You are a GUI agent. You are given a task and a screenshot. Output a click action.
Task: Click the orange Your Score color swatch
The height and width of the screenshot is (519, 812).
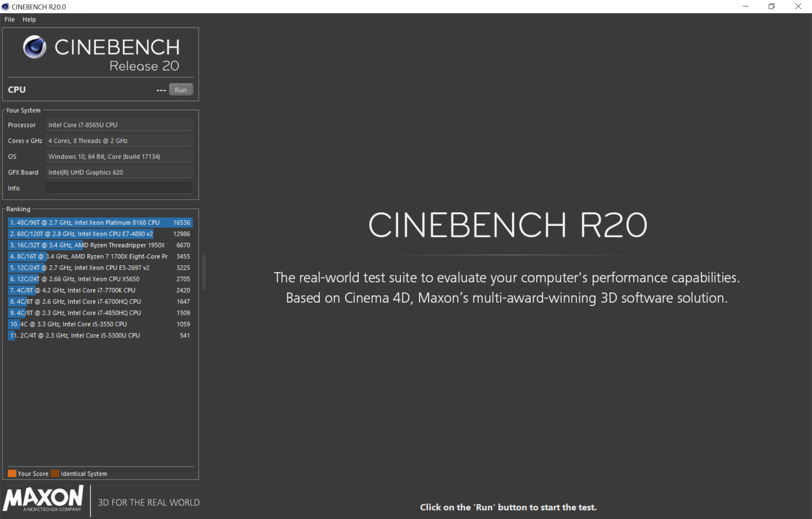(12, 473)
